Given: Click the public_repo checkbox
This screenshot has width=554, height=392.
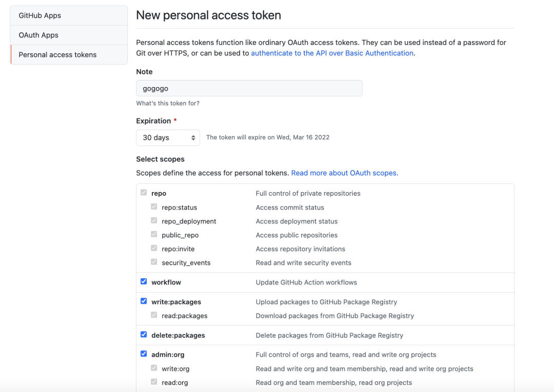Looking at the screenshot, I should 154,235.
